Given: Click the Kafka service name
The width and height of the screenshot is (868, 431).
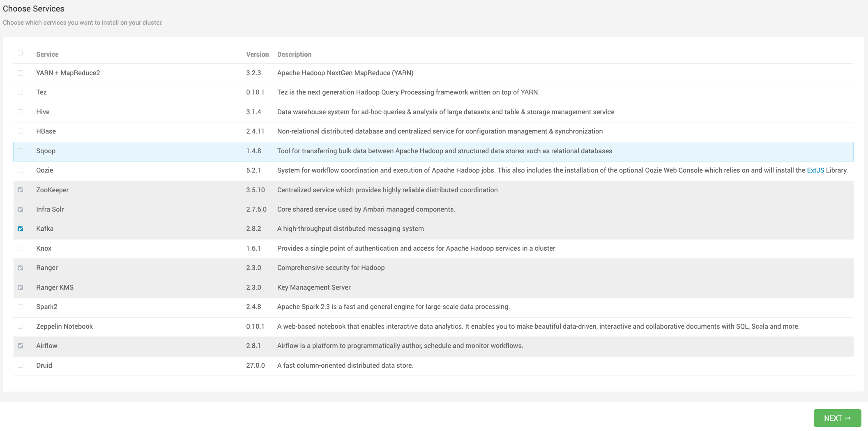Looking at the screenshot, I should click(45, 228).
